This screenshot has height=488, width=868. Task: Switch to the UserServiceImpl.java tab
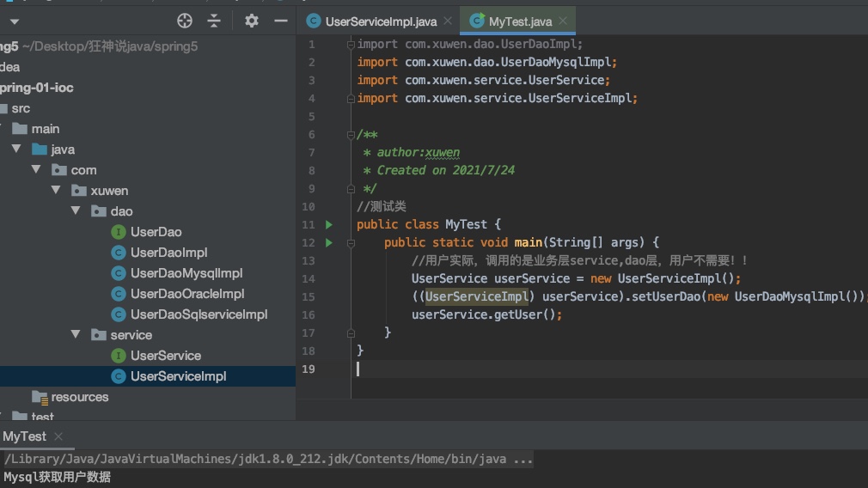[x=381, y=21]
